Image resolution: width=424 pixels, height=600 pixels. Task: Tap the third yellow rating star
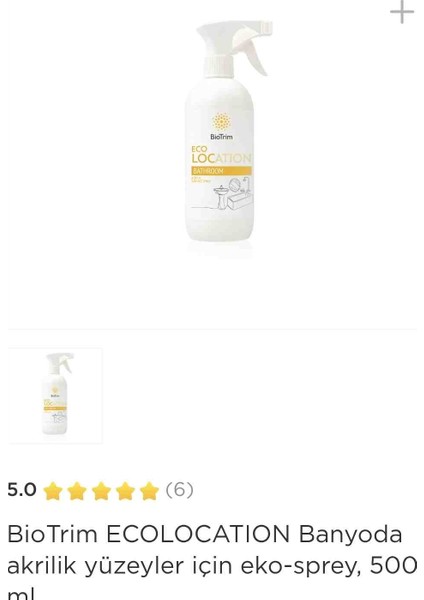(x=101, y=491)
